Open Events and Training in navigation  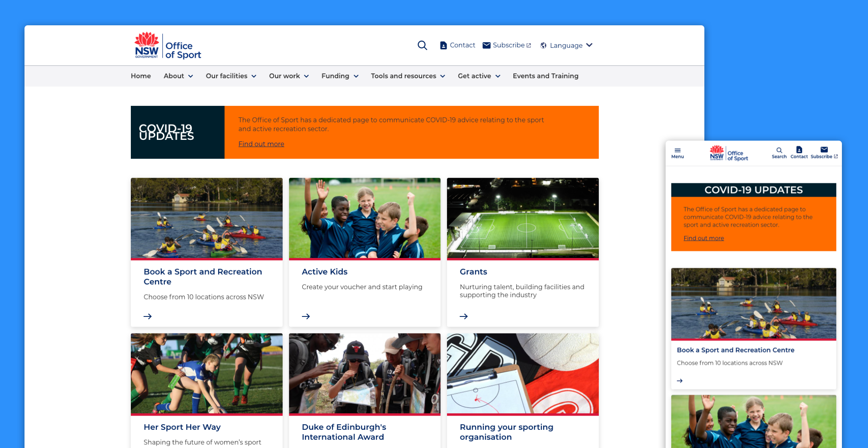[x=545, y=76]
